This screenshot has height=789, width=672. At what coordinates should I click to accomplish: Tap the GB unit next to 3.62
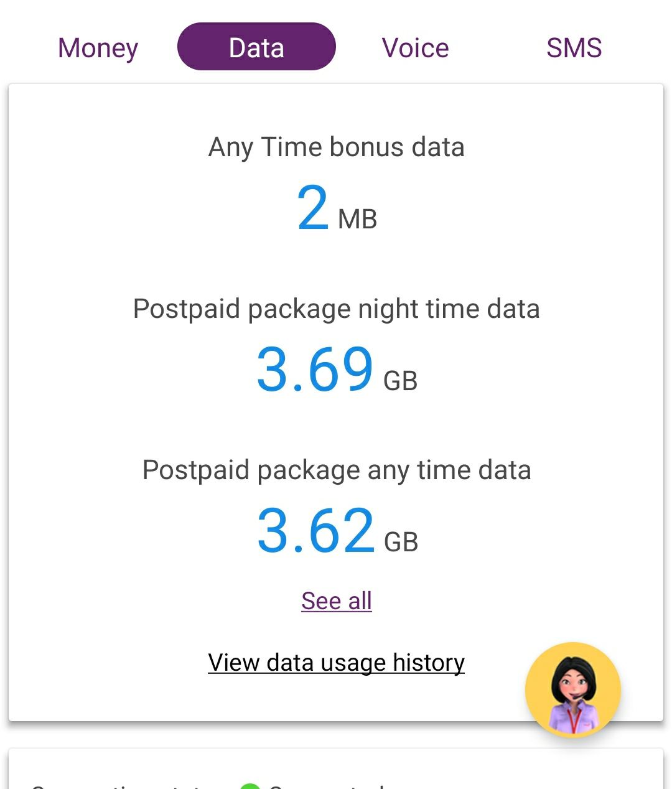pos(401,542)
